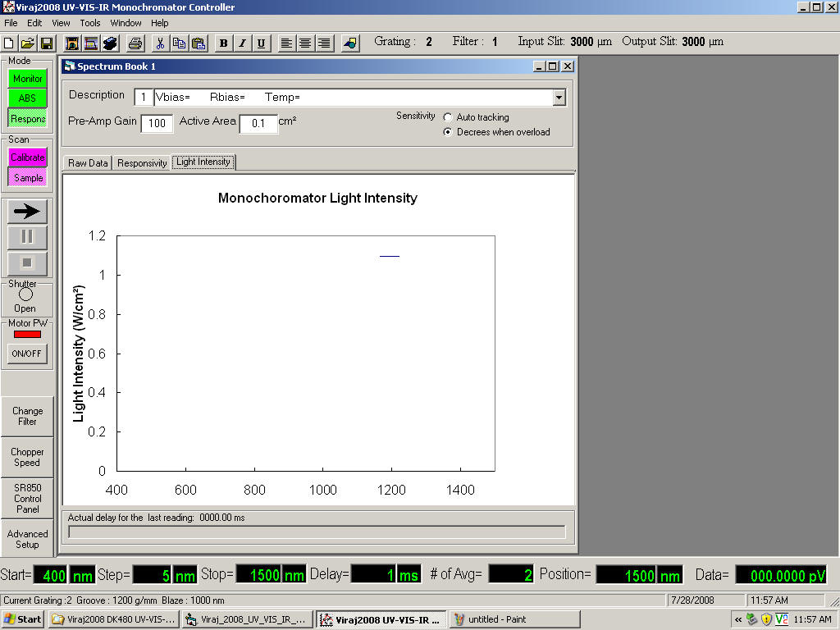
Task: Switch to ABS mode
Action: (27, 98)
